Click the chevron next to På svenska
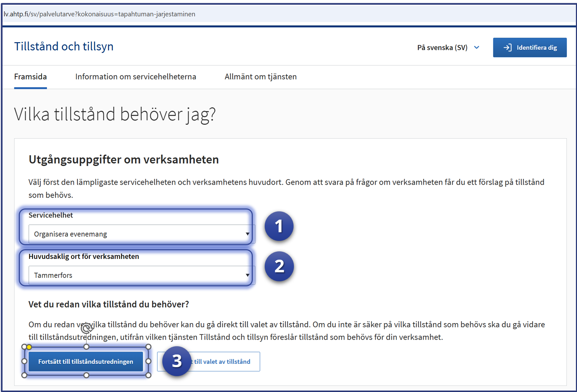The image size is (577, 392). (476, 48)
